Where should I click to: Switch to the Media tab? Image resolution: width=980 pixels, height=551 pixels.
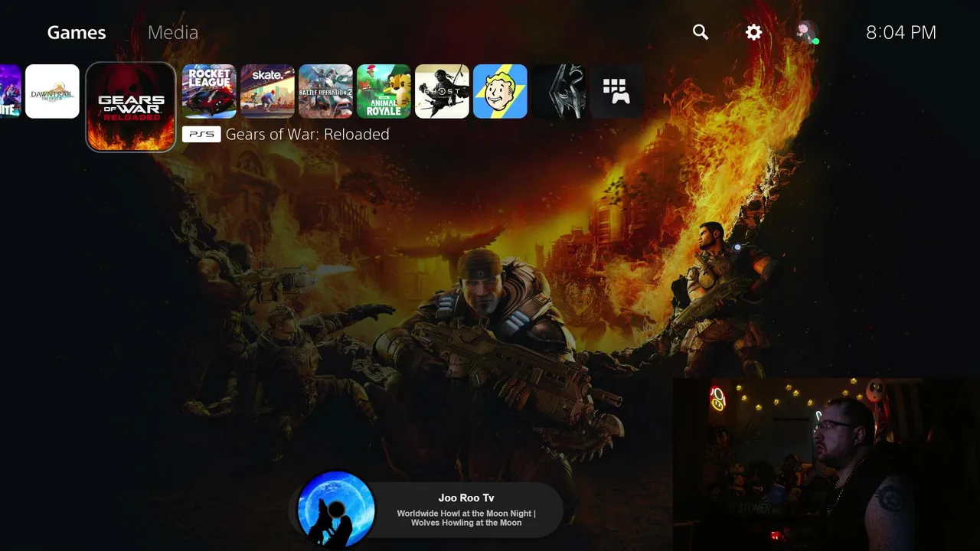point(173,32)
